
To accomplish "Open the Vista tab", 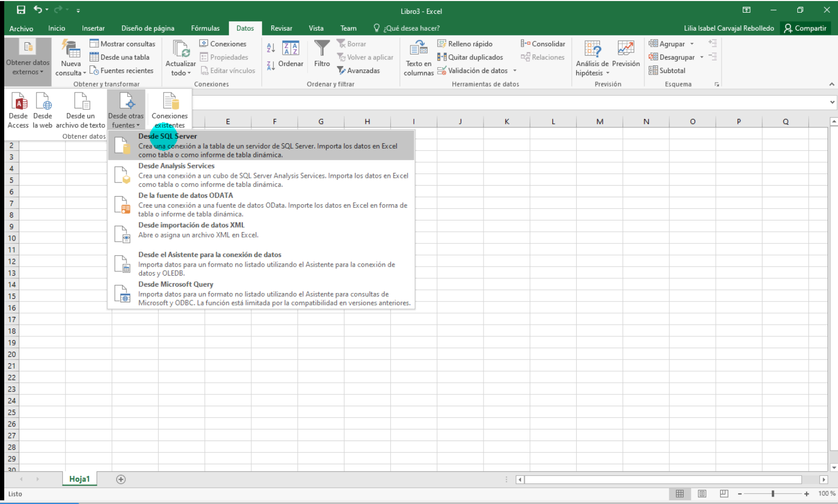I will coord(316,29).
